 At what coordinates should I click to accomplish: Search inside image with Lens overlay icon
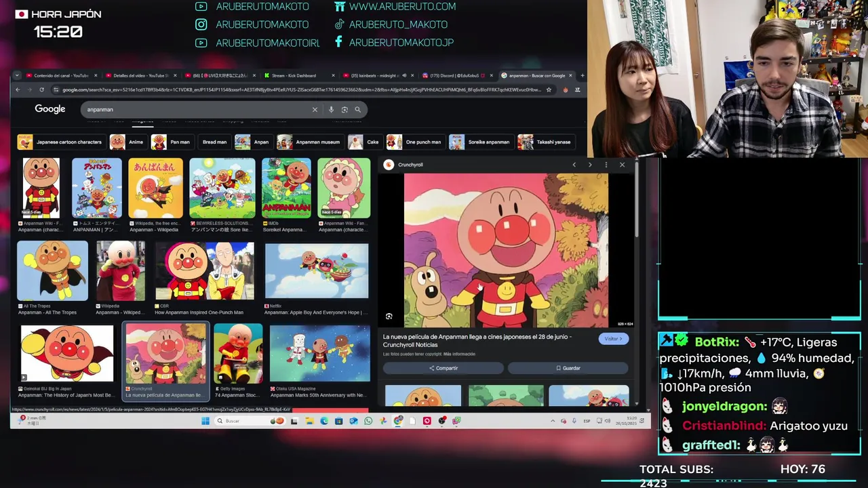tap(389, 317)
